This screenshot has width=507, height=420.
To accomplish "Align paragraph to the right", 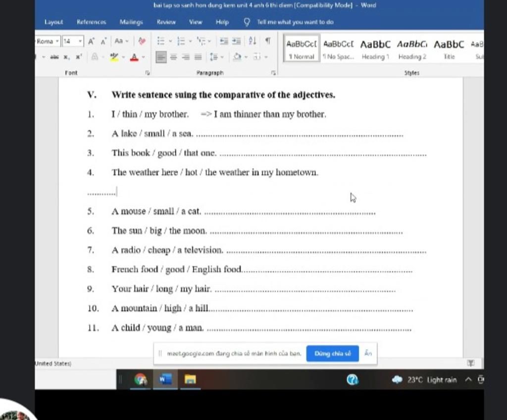I will (186, 57).
